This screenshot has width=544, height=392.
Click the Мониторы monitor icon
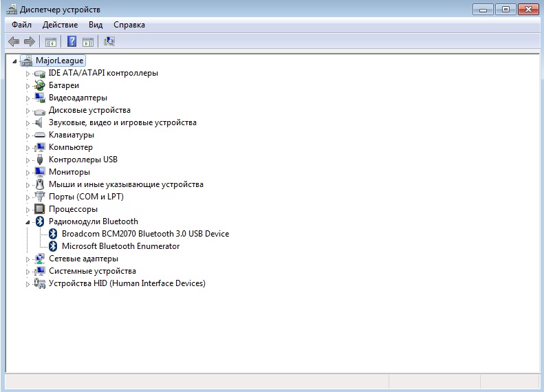tap(40, 172)
